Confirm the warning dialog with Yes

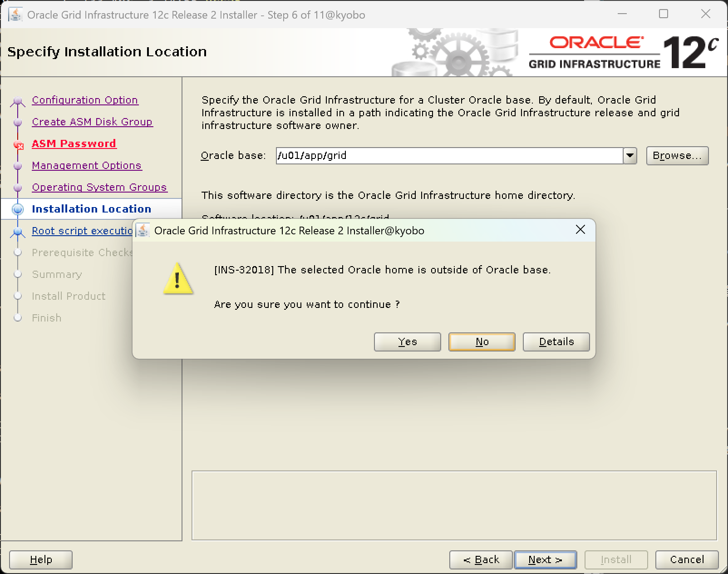[407, 341]
